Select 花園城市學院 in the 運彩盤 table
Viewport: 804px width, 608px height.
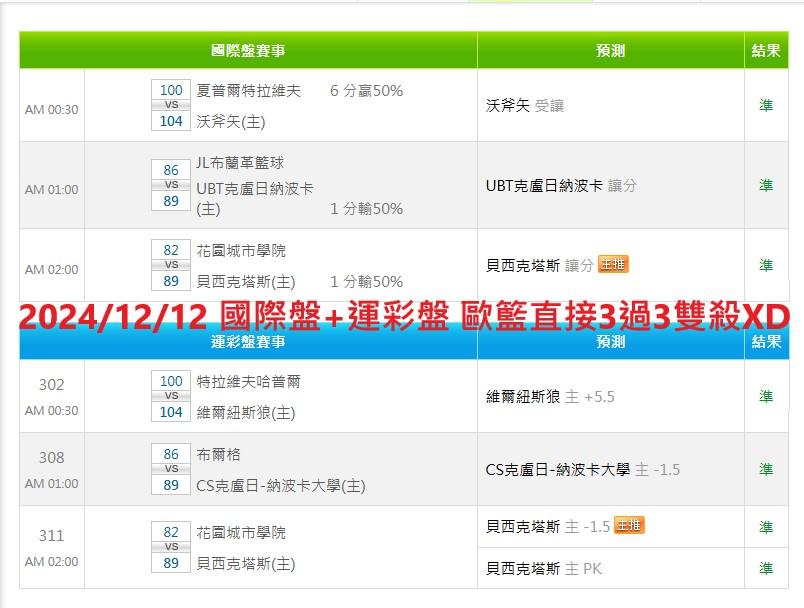241,533
